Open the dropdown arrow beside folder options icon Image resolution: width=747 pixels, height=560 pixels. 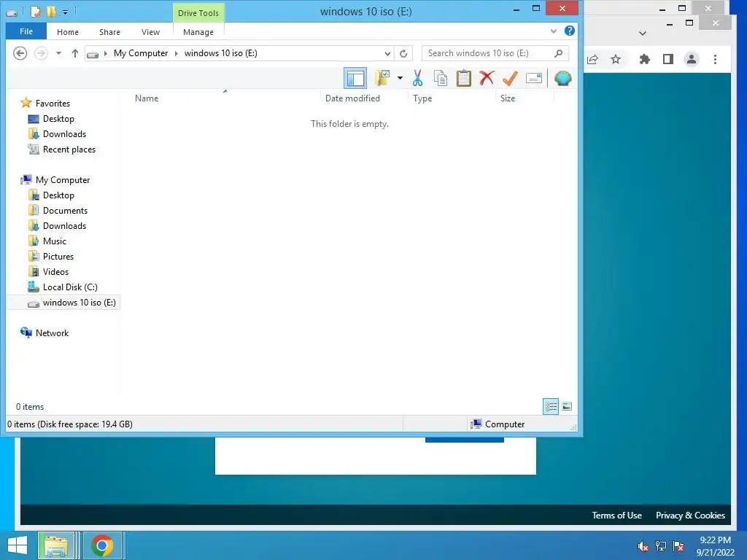point(400,78)
